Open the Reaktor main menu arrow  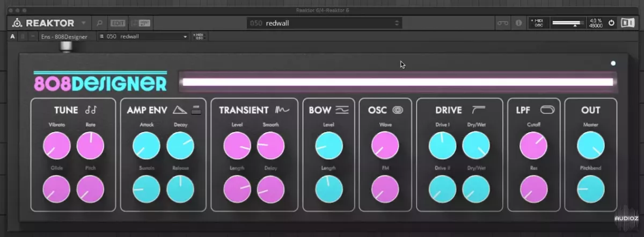tap(83, 23)
